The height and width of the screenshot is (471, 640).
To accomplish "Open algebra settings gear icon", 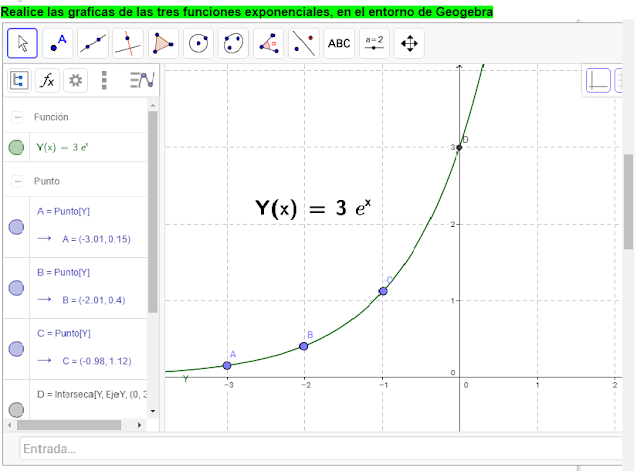I will point(76,80).
